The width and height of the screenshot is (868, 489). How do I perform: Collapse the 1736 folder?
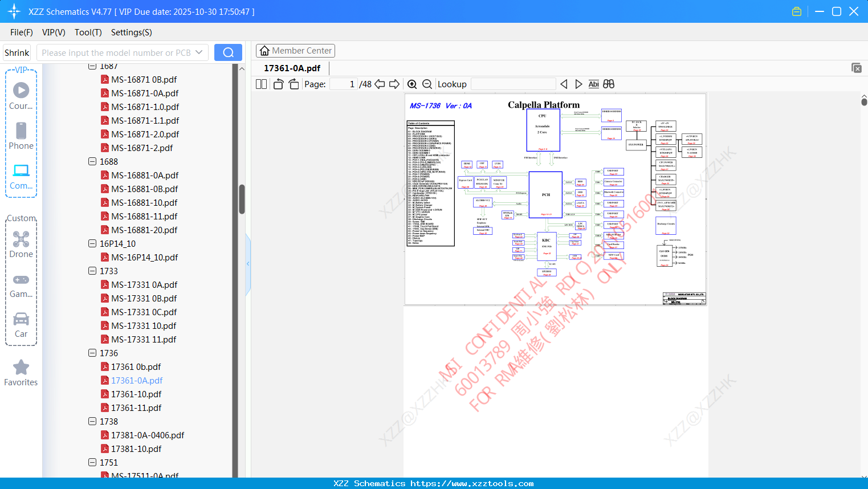pos(92,353)
